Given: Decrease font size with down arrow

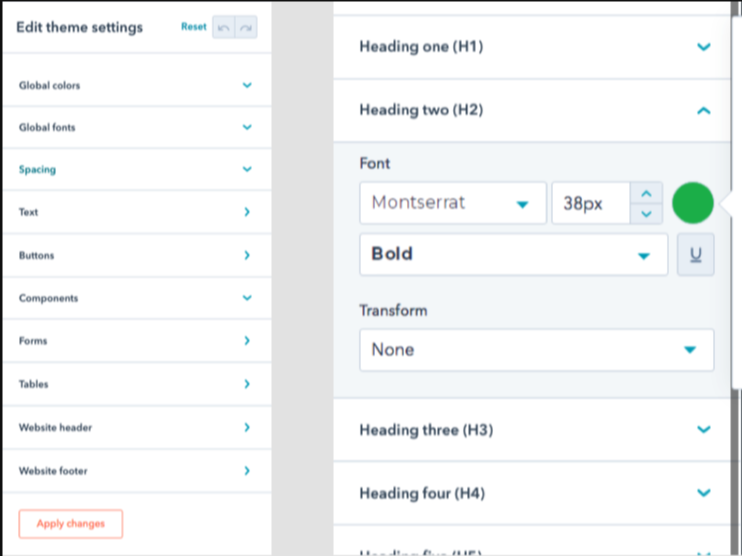Looking at the screenshot, I should (x=646, y=214).
